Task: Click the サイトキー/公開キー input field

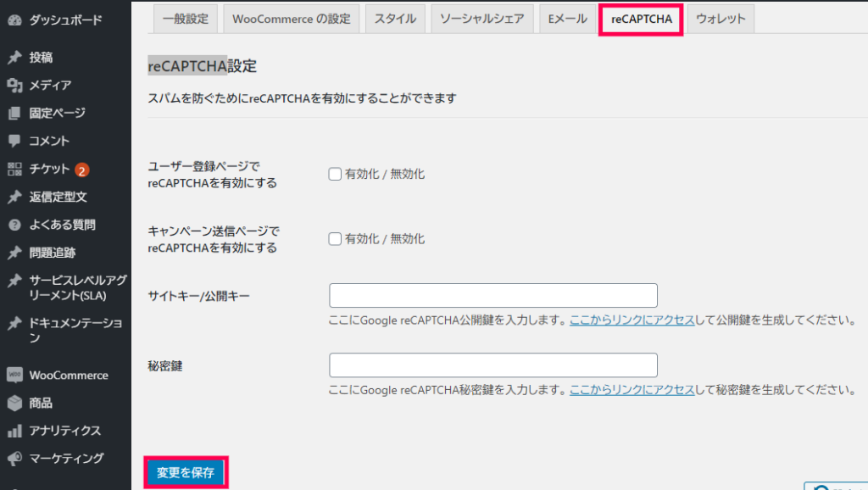Action: pos(493,296)
